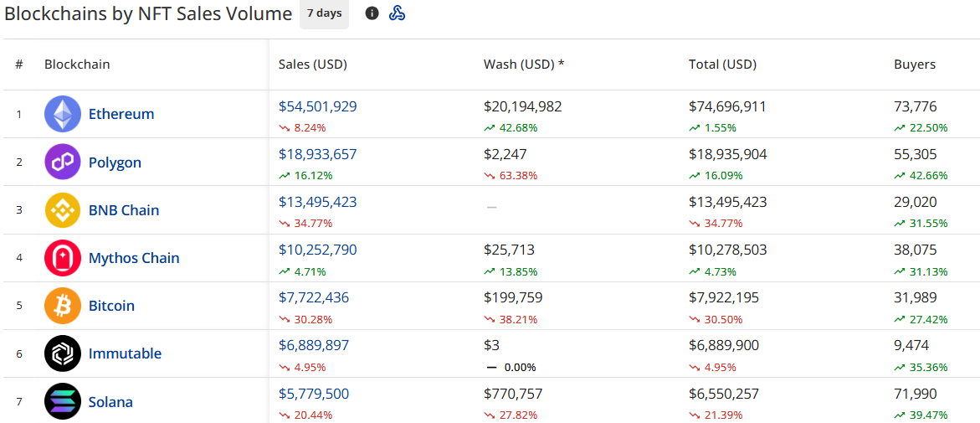Screen dimensions: 980x423
Task: Click the Solana logo icon
Action: point(63,401)
